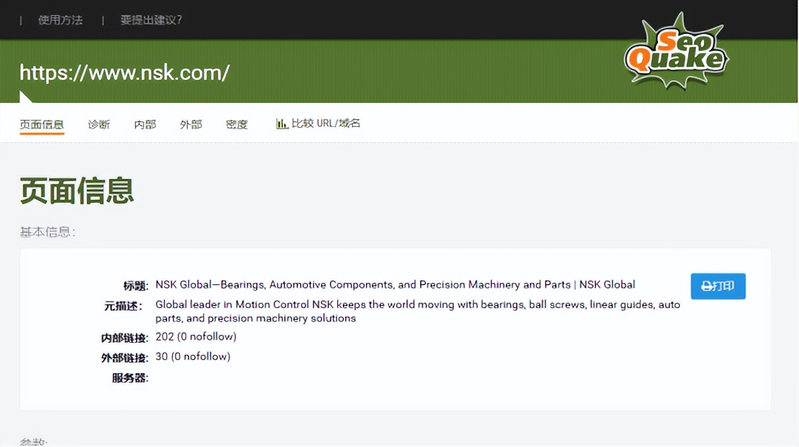This screenshot has height=447, width=799.
Task: Click the https://www.nsk.com/ URL in header
Action: pos(125,73)
